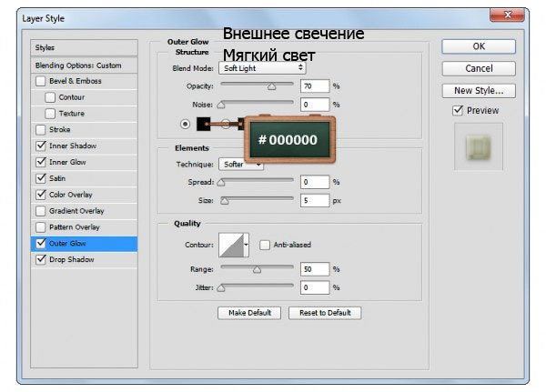Select Blending Options: Custom entry
The width and height of the screenshot is (546, 392).
click(x=85, y=65)
